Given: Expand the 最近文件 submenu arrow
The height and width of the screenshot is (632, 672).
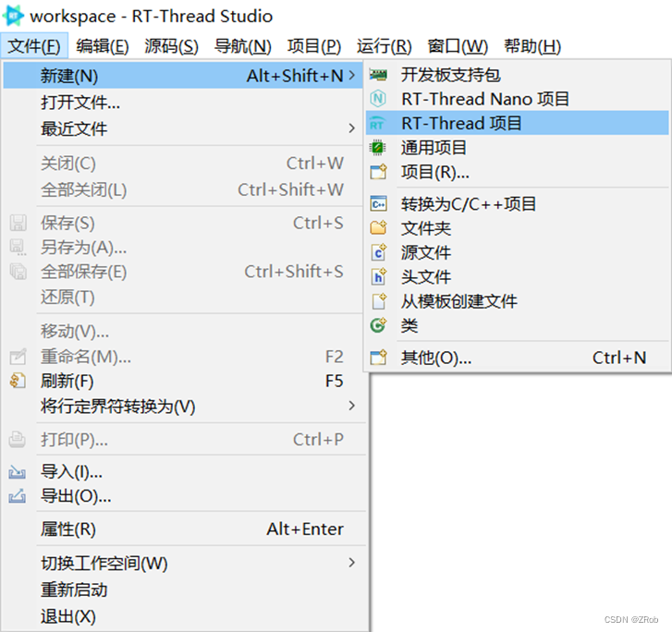Looking at the screenshot, I should point(352,128).
